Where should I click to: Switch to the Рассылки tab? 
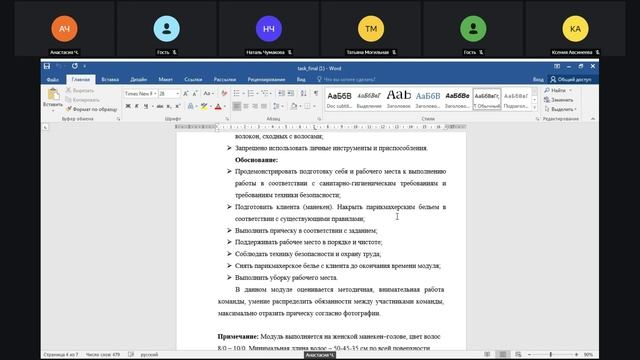tap(225, 80)
